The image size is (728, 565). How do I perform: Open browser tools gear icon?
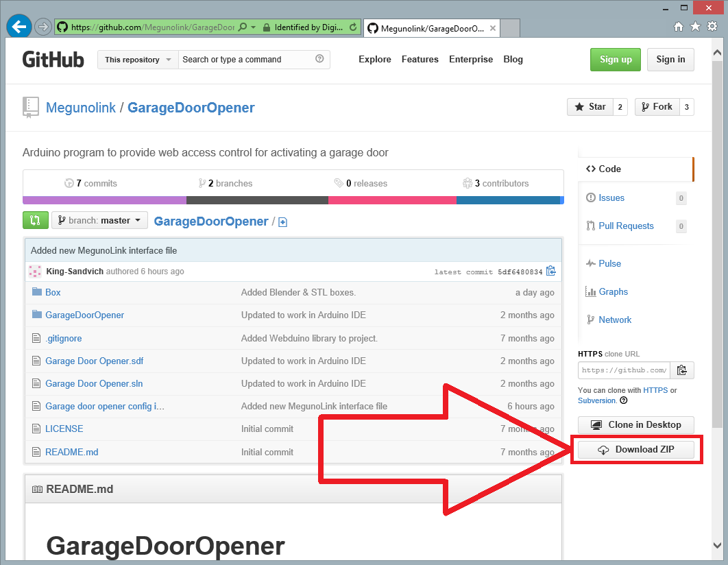[712, 27]
